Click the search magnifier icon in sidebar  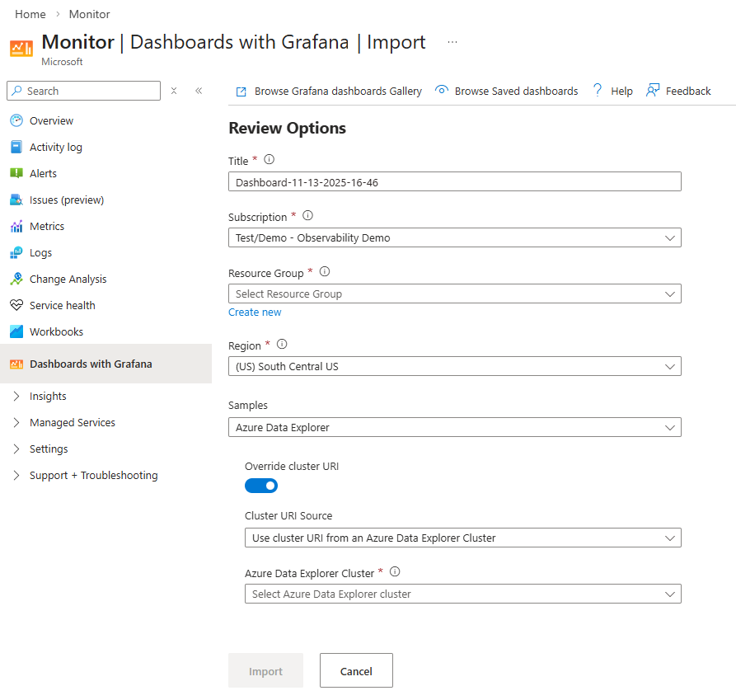tap(17, 91)
